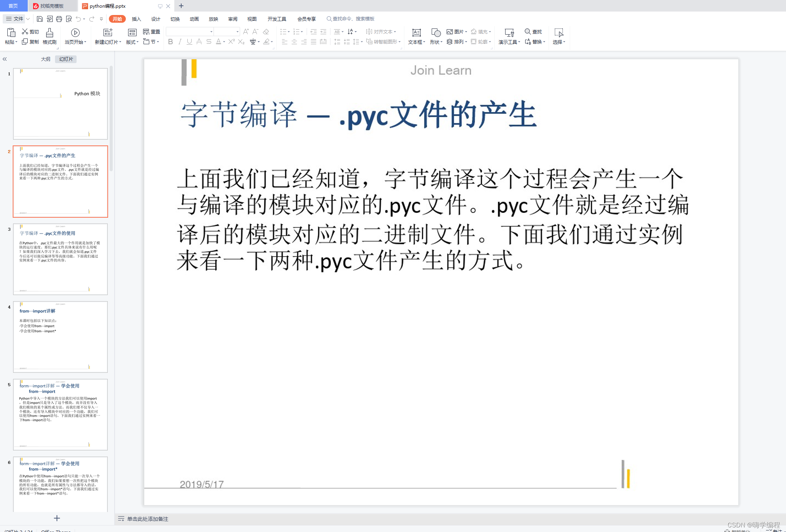Open the font size combo box
The width and height of the screenshot is (786, 532).
(227, 32)
